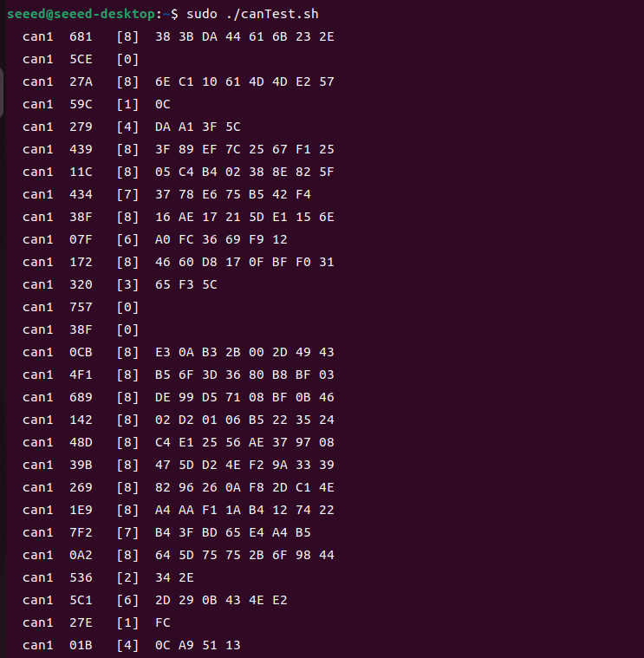Click ID 439 in the terminal output

tap(81, 149)
